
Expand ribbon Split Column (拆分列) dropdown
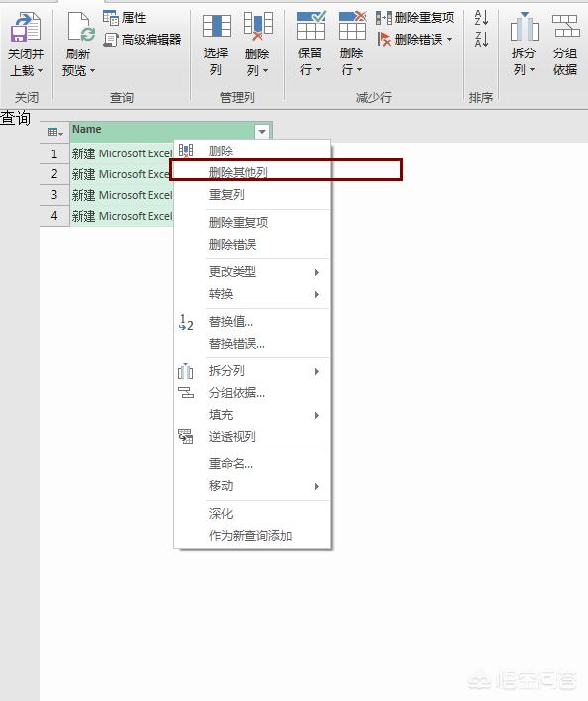pos(532,69)
